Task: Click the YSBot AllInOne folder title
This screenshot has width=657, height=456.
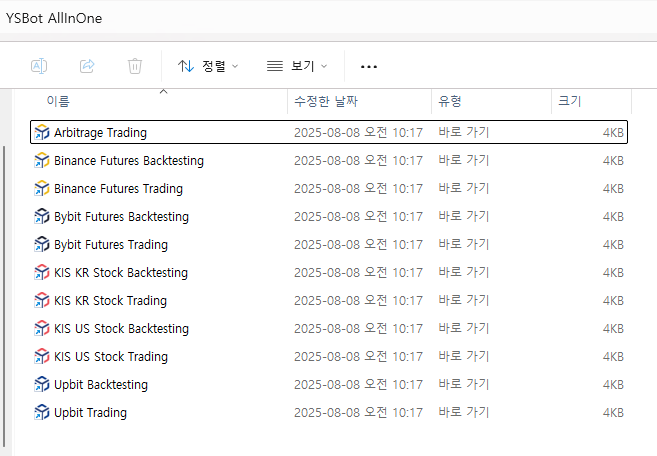Action: 54,18
